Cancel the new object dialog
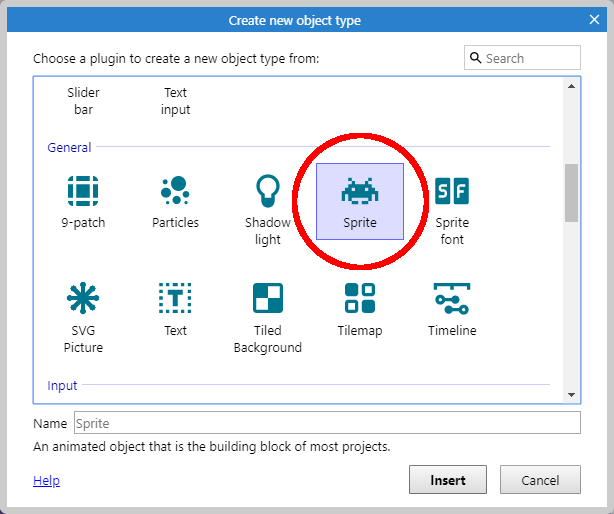The width and height of the screenshot is (614, 514). click(540, 480)
